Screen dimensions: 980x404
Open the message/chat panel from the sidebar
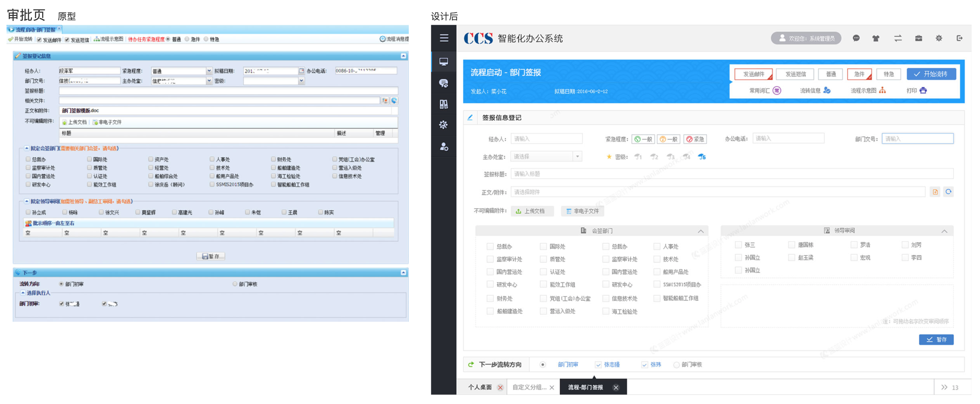coord(444,83)
